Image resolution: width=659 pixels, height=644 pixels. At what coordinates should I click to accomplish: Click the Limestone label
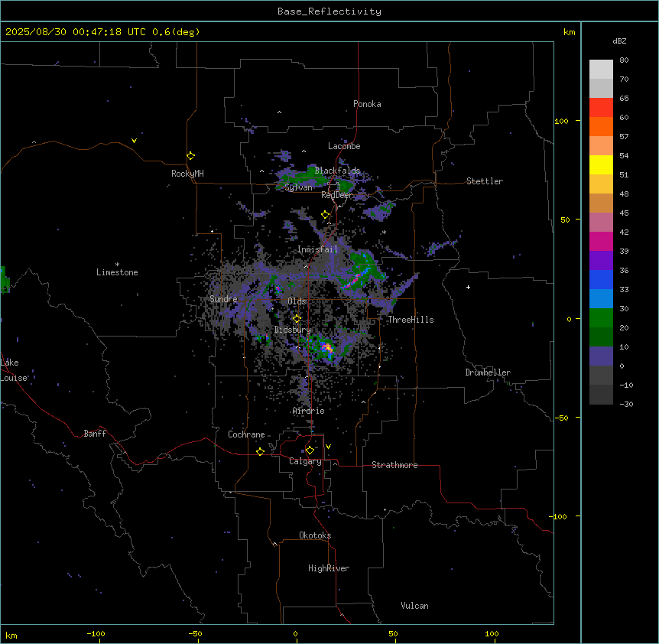click(x=117, y=272)
